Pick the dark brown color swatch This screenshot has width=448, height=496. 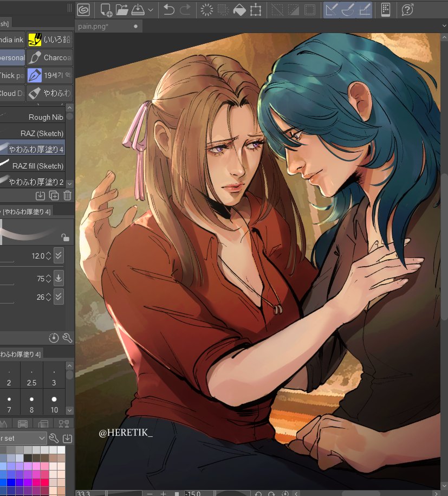(x=36, y=458)
